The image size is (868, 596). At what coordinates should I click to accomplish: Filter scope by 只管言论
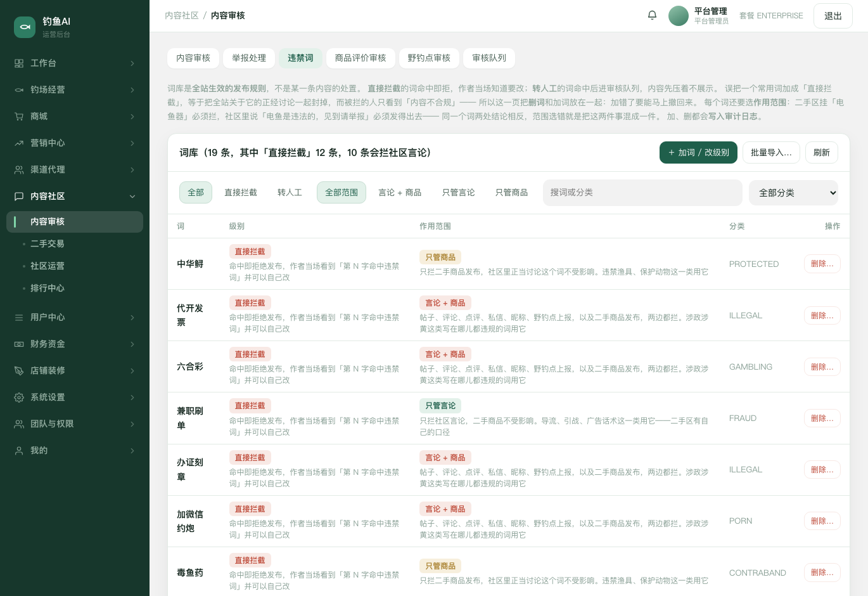tap(459, 193)
